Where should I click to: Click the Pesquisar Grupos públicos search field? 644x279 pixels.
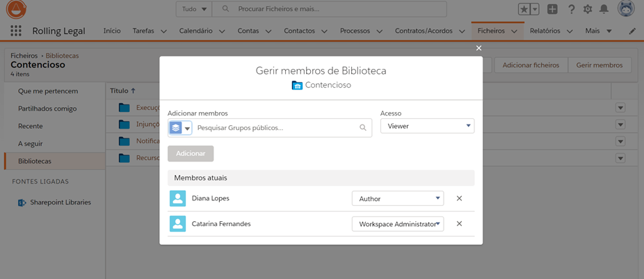277,128
